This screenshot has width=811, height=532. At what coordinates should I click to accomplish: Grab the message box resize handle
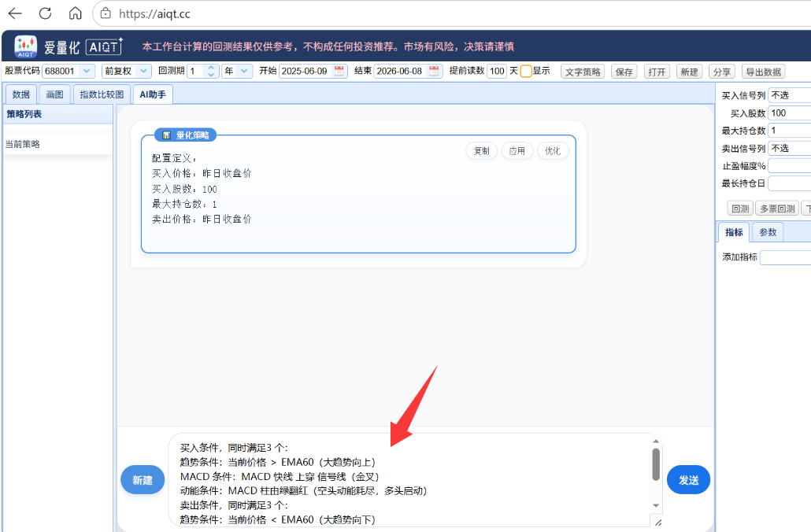[x=658, y=523]
